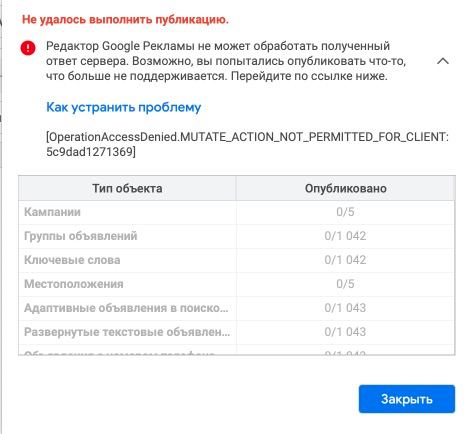Select the 'Кампании' table row
This screenshot has width=469, height=434.
(237, 212)
